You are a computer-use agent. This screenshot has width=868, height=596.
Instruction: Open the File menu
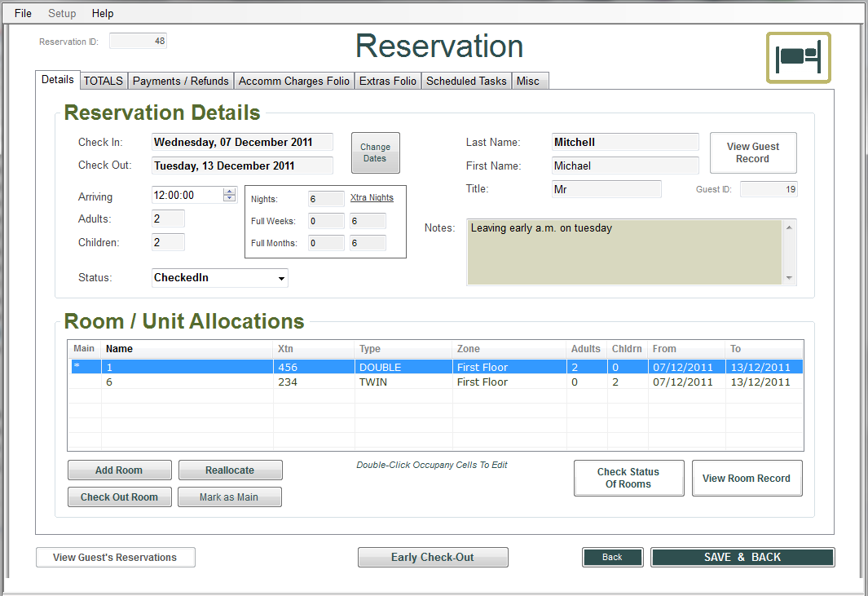point(23,13)
